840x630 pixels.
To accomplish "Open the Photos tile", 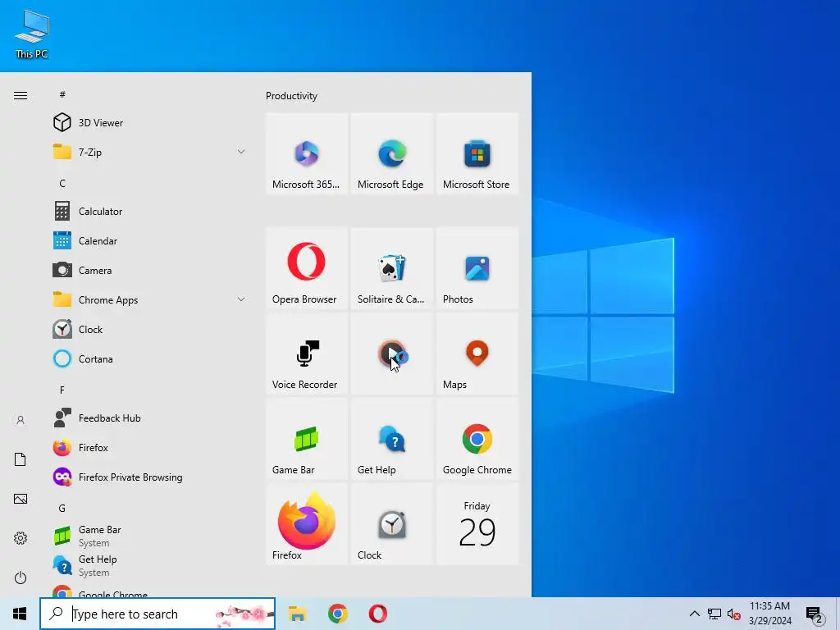I will point(477,268).
